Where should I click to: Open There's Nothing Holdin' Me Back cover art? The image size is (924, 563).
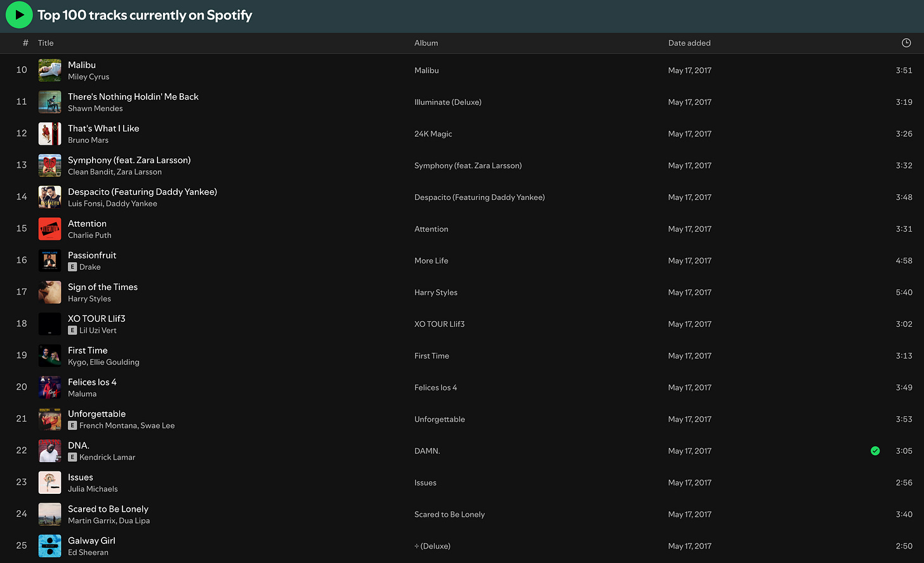[50, 102]
